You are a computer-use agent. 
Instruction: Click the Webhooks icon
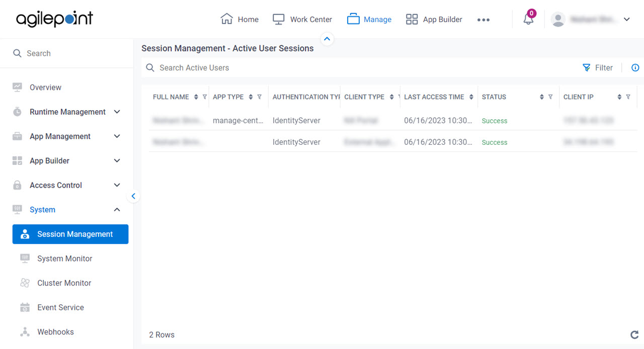pyautogui.click(x=25, y=332)
